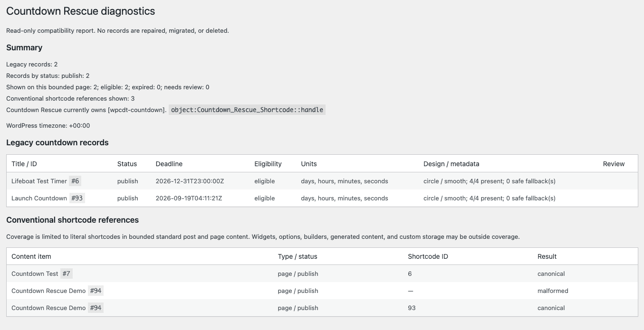This screenshot has height=330, width=644.
Task: Select the deadline "2026-12-31T23:00:00Z"
Action: click(190, 181)
